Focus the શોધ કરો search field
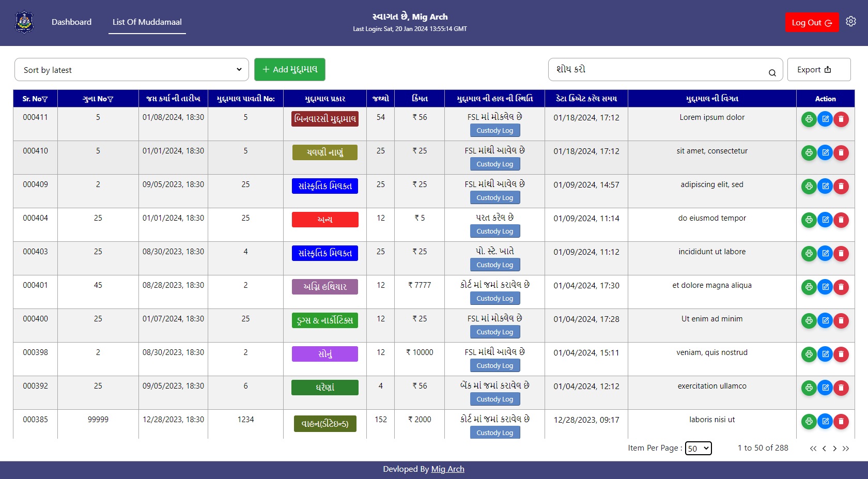 pos(659,70)
